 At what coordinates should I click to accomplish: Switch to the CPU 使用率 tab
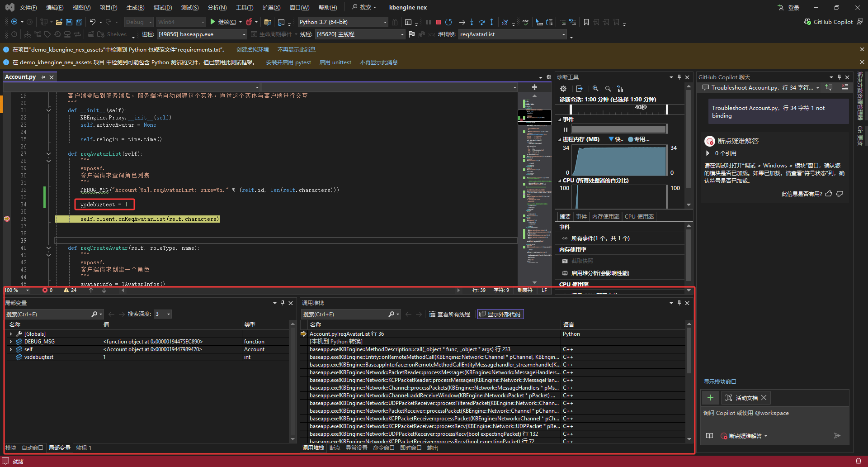click(x=639, y=217)
